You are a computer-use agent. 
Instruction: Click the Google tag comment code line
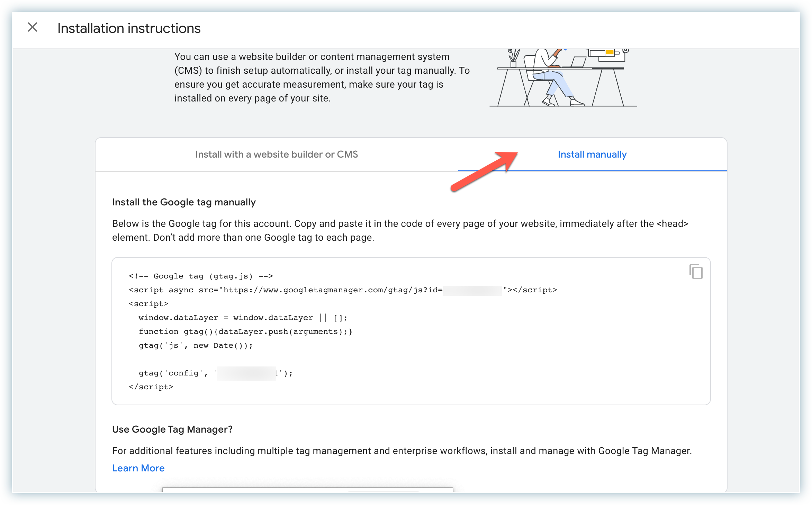click(201, 276)
